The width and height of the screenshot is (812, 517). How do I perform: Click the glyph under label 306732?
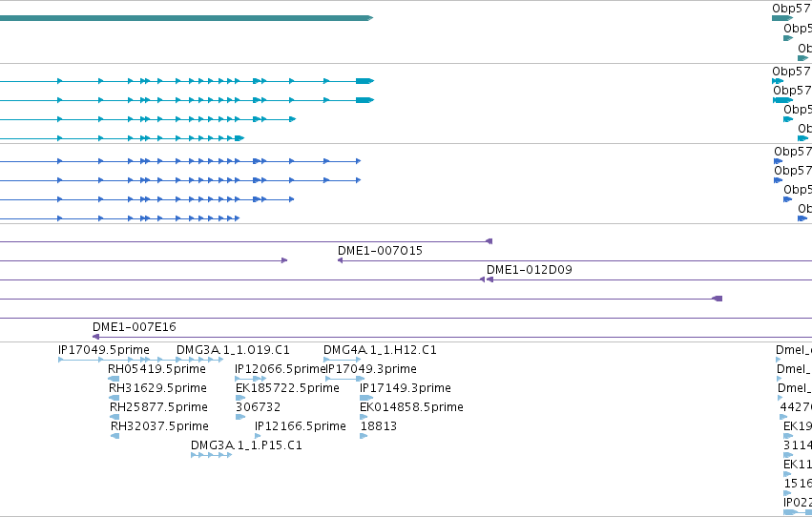(240, 417)
